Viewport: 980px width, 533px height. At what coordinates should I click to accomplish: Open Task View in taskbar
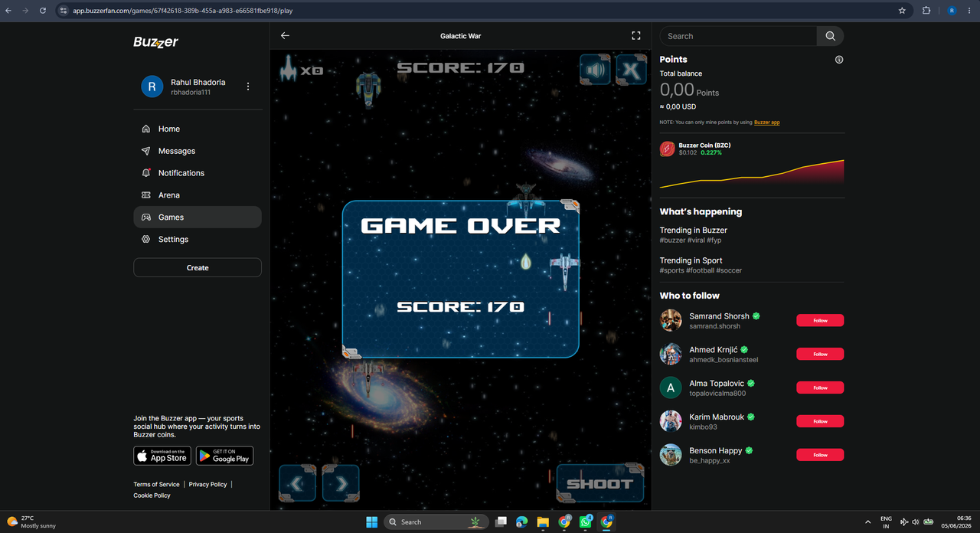tap(500, 522)
